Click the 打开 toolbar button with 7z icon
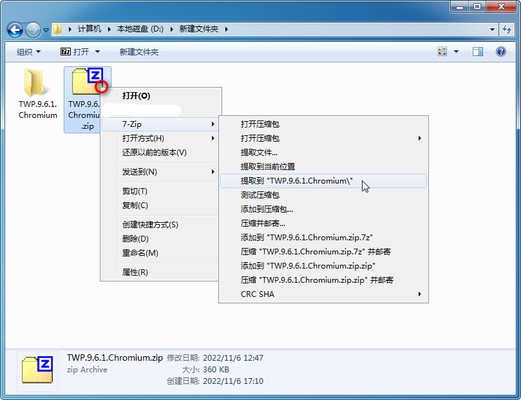Screen dimensions: 521x400 point(75,52)
